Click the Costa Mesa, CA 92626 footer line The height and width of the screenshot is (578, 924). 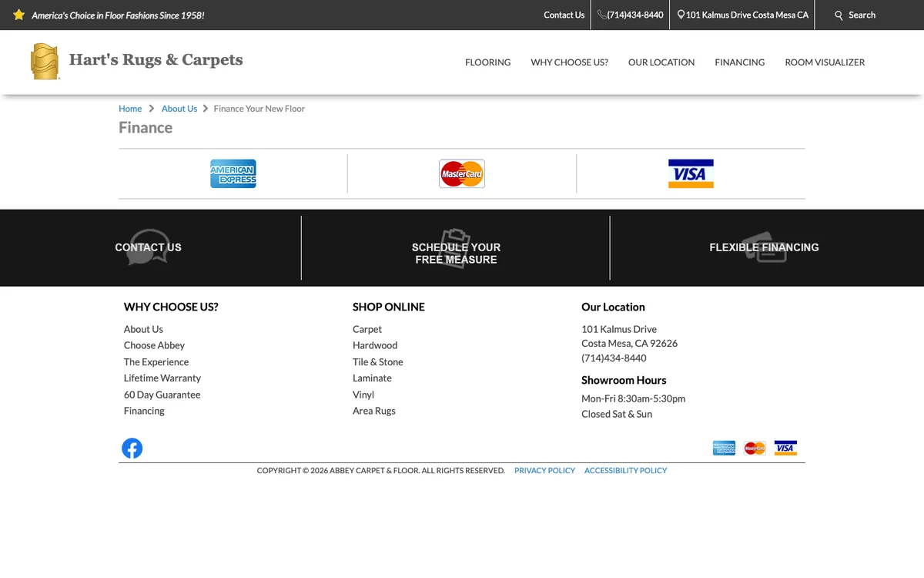tap(629, 344)
